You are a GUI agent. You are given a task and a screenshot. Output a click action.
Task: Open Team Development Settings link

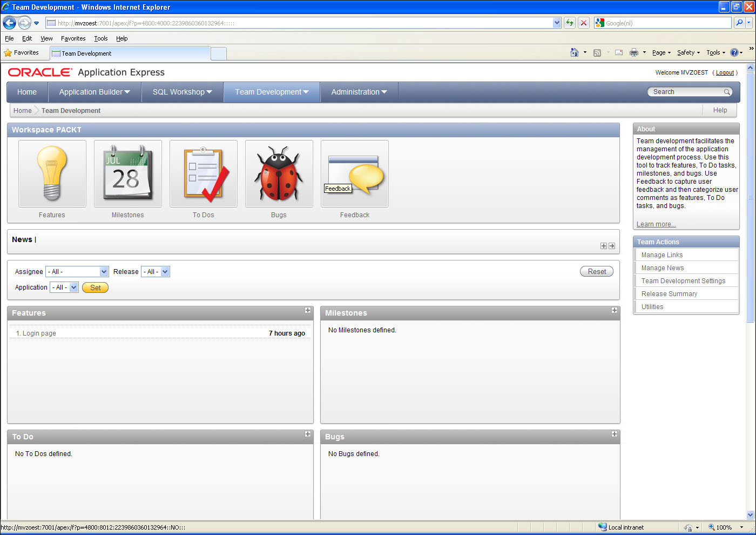[x=683, y=281]
